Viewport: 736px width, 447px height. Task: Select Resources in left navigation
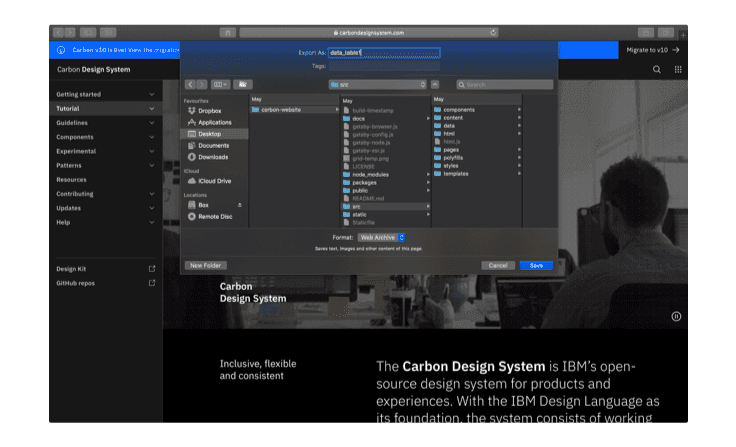pyautogui.click(x=72, y=180)
